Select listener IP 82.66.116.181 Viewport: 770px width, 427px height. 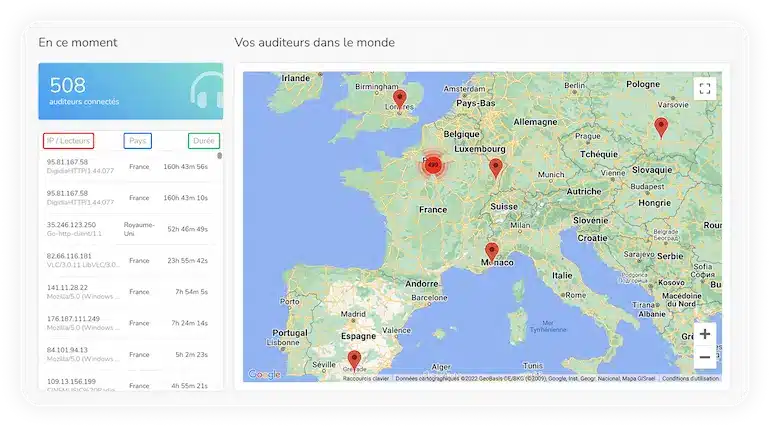click(69, 256)
